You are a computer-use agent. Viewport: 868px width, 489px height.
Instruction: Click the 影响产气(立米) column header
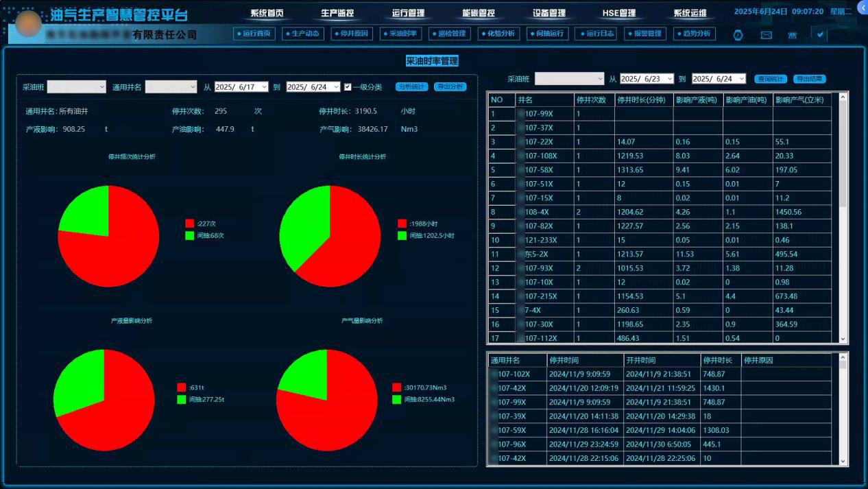click(802, 99)
